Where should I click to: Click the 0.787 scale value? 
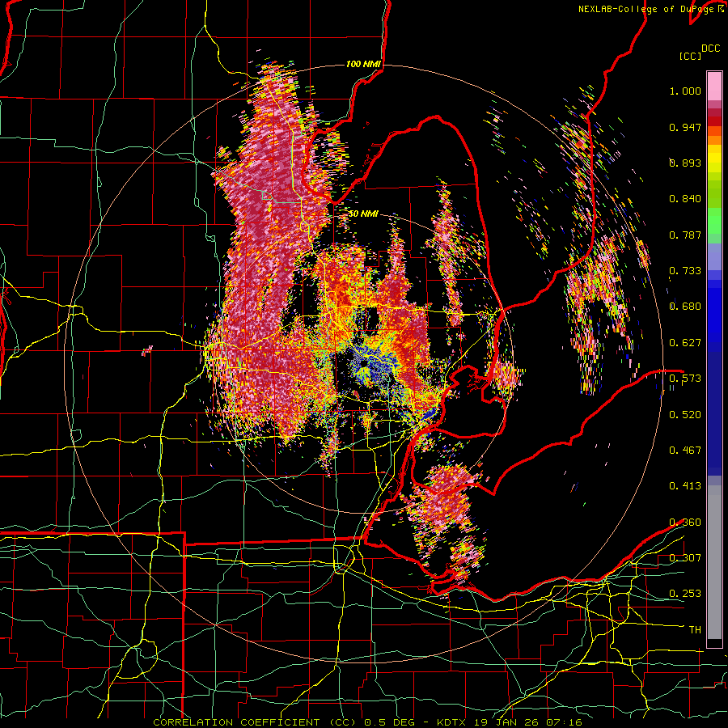click(x=685, y=235)
